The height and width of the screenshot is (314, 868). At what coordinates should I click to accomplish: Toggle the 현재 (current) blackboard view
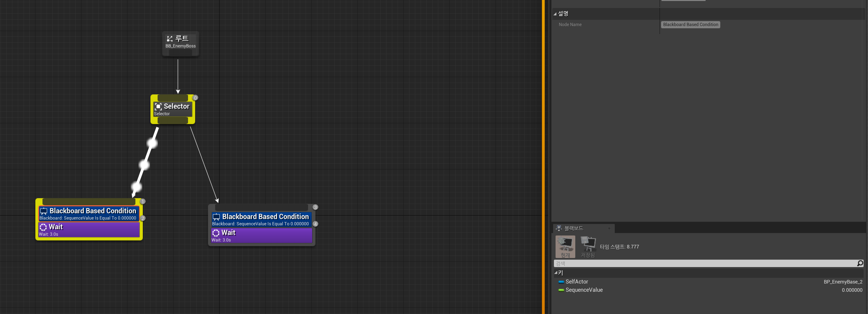565,246
